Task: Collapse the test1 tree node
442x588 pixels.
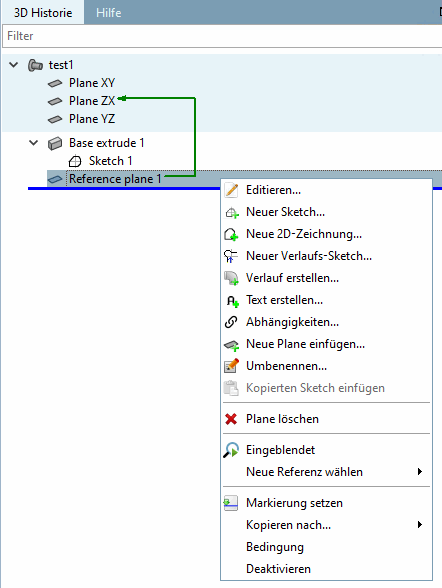Action: (x=14, y=65)
